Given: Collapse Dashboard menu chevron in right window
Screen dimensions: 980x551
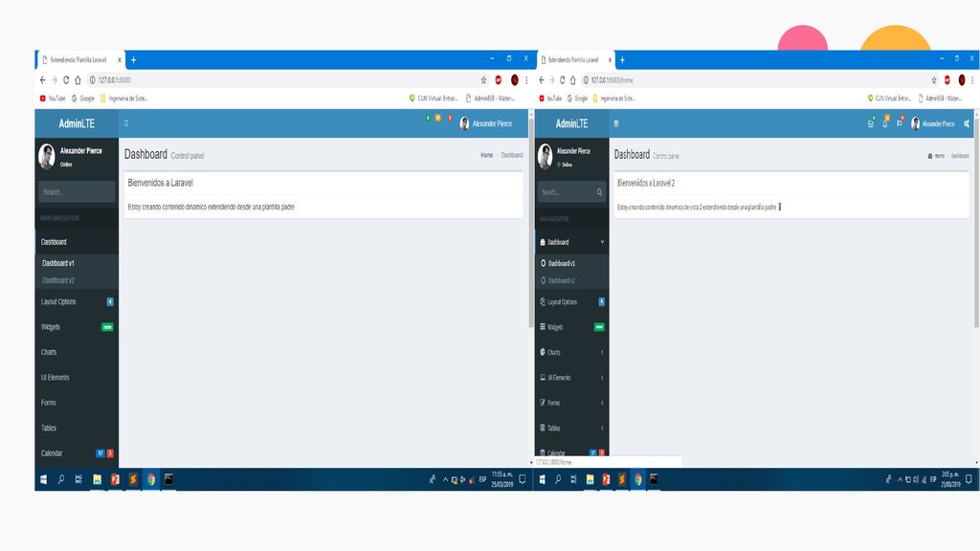Looking at the screenshot, I should (x=603, y=242).
